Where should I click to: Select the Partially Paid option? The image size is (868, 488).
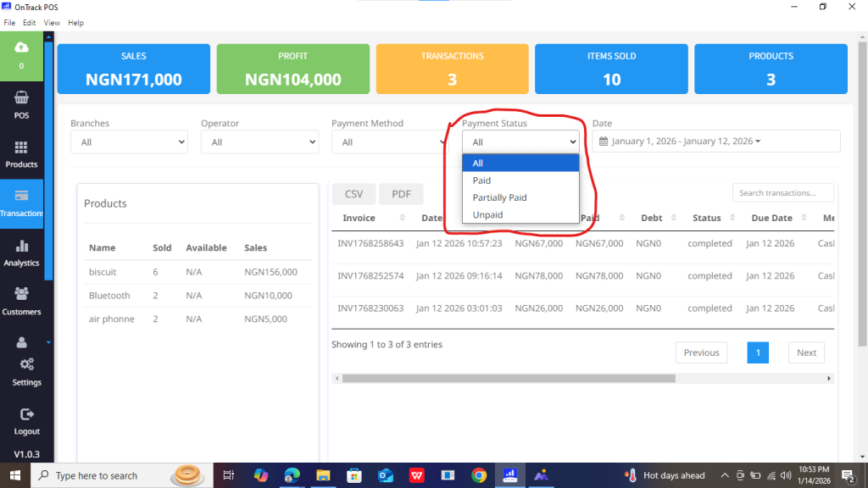tap(499, 197)
